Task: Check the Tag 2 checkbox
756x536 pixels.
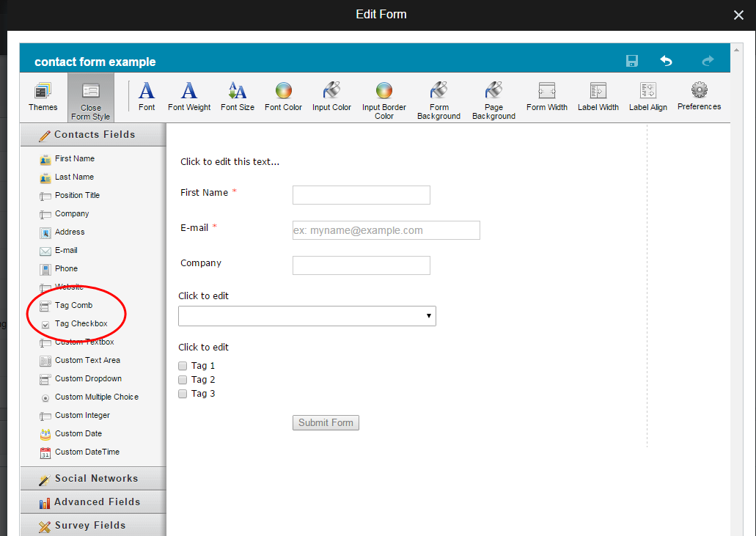Action: tap(183, 380)
